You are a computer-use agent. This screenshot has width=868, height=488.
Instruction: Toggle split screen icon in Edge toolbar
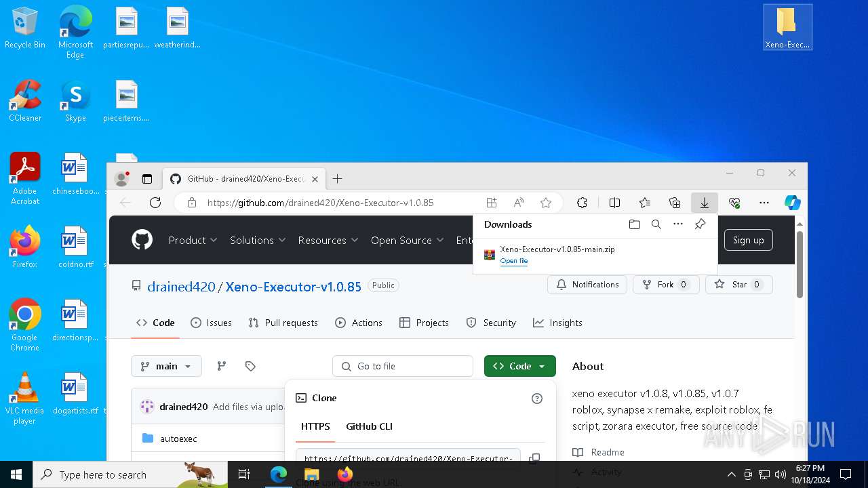point(615,203)
